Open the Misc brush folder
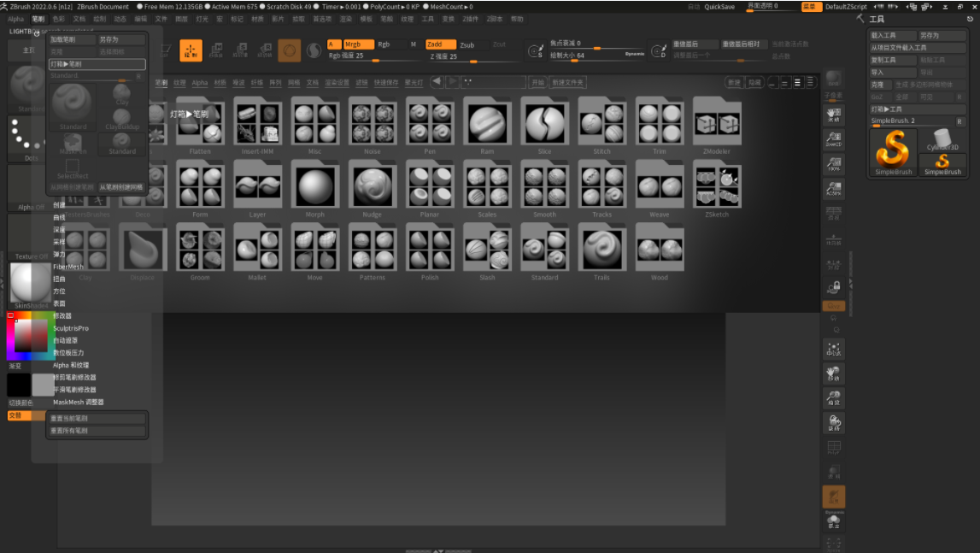Screen dimensions: 980x553 point(314,126)
